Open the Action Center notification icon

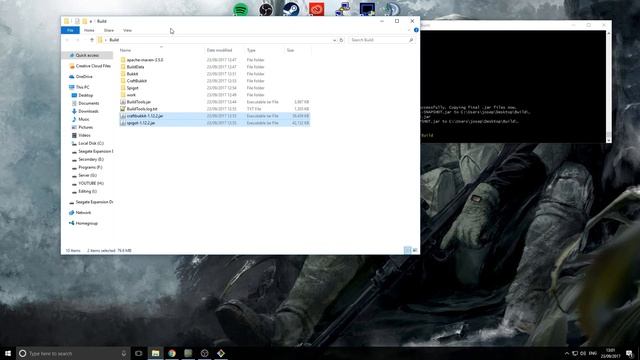pyautogui.click(x=629, y=353)
